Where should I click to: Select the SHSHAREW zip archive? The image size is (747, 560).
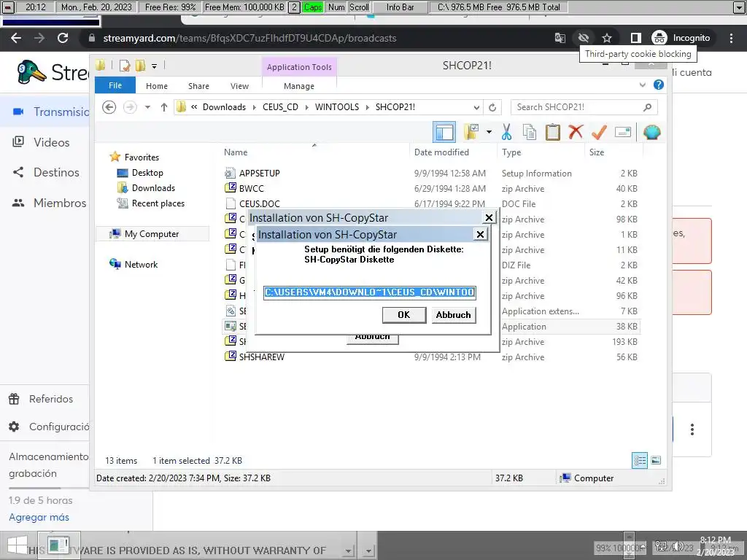pos(262,357)
